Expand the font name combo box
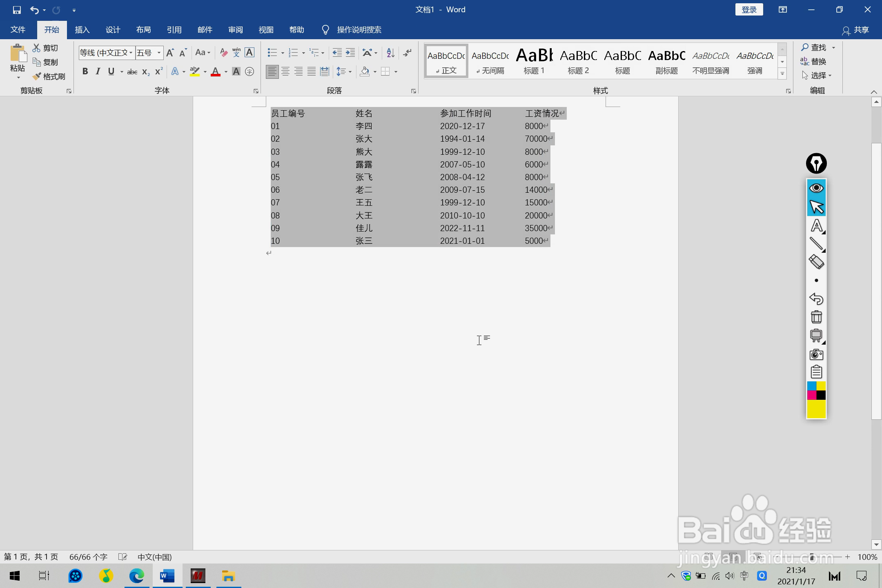The image size is (882, 588). tap(131, 53)
